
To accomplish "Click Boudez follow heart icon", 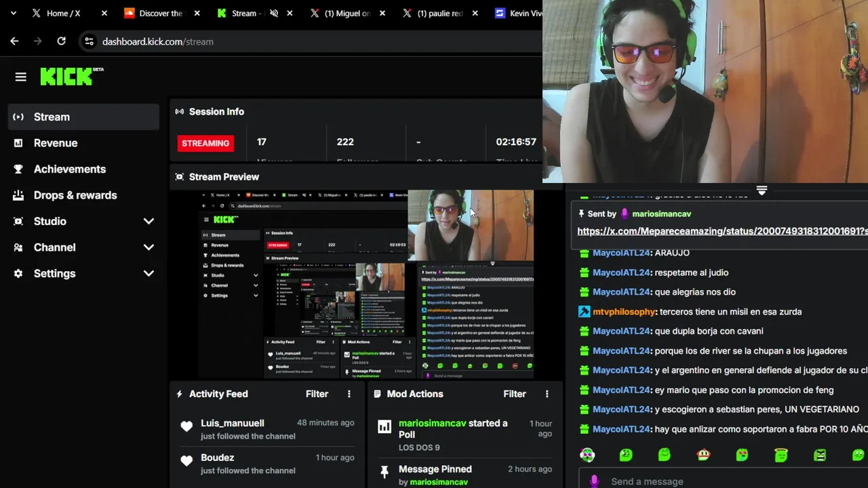I will pos(186,461).
